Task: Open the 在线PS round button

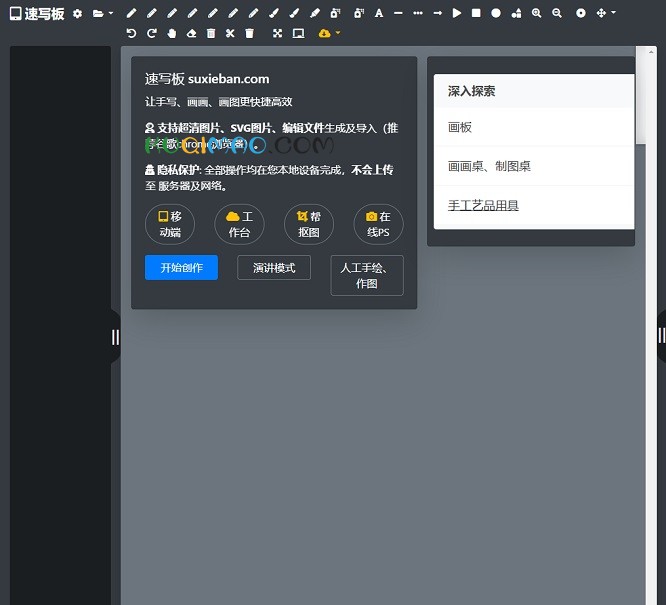Action: coord(378,224)
